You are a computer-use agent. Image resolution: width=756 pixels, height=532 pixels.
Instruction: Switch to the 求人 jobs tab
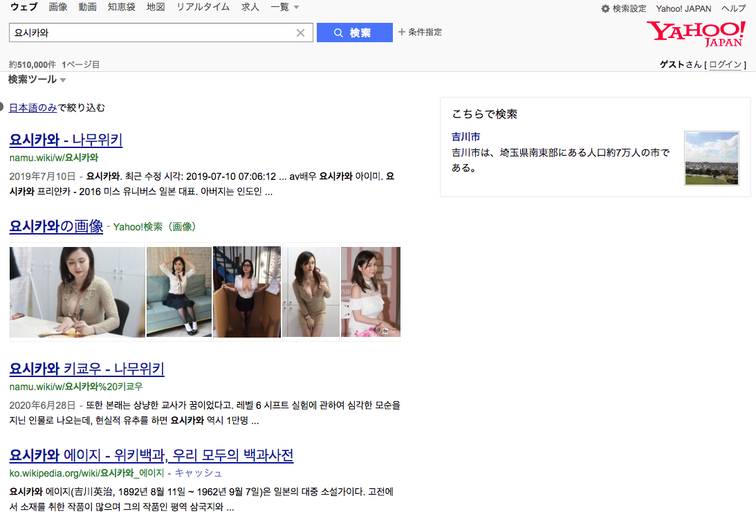[x=250, y=7]
